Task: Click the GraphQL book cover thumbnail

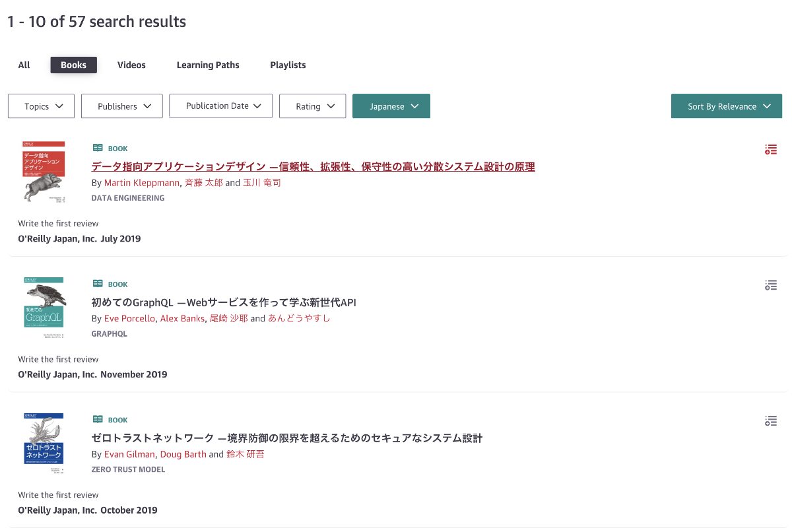Action: (x=44, y=307)
